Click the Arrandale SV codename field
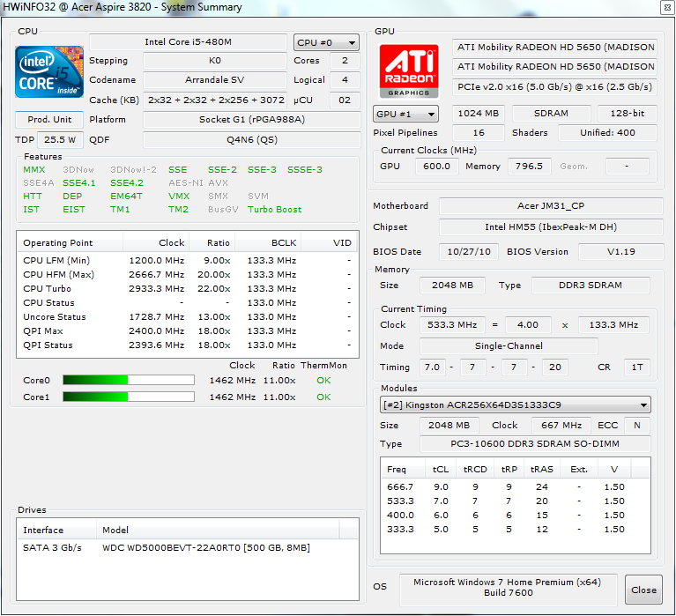The image size is (676, 616). coord(215,79)
